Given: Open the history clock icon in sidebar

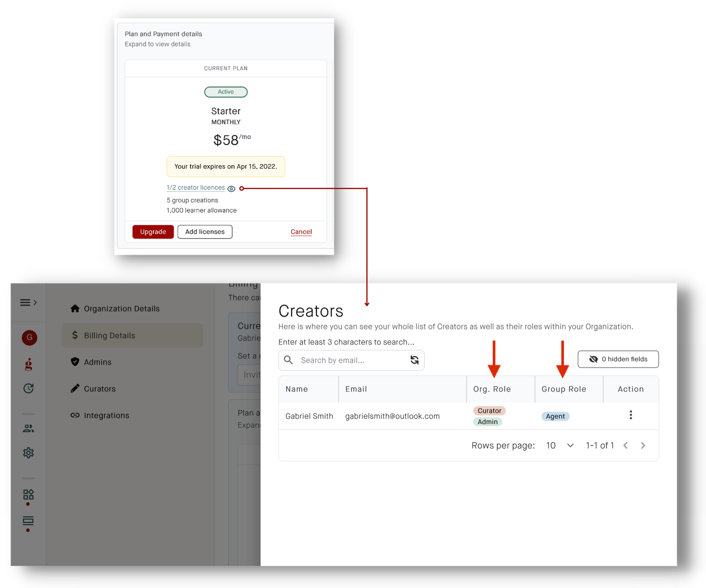Looking at the screenshot, I should click(x=29, y=388).
